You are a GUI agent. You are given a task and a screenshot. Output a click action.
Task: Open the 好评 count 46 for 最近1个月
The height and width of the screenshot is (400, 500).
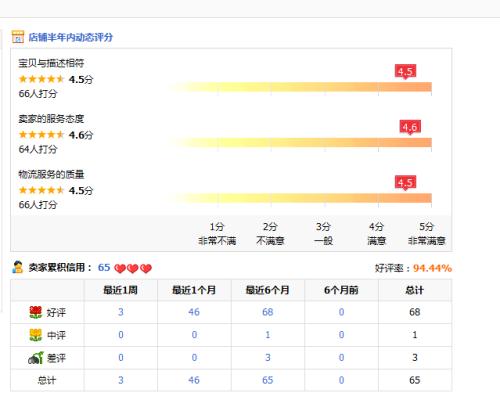coord(194,312)
